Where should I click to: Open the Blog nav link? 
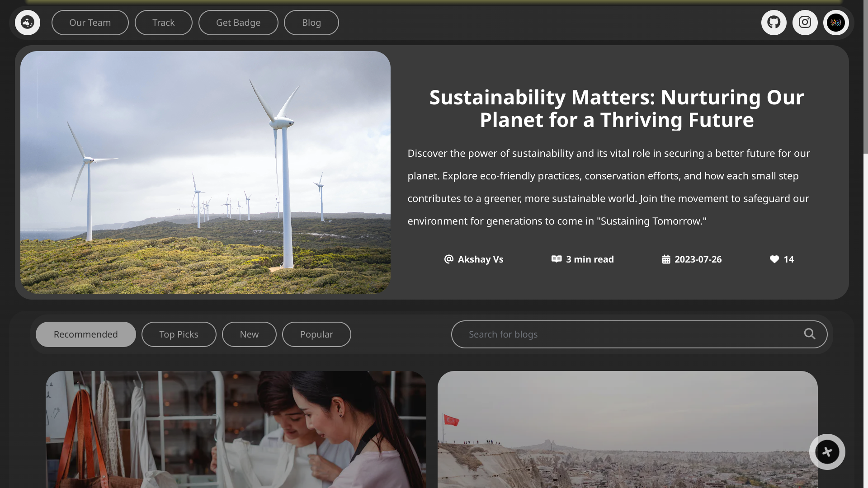click(x=311, y=23)
